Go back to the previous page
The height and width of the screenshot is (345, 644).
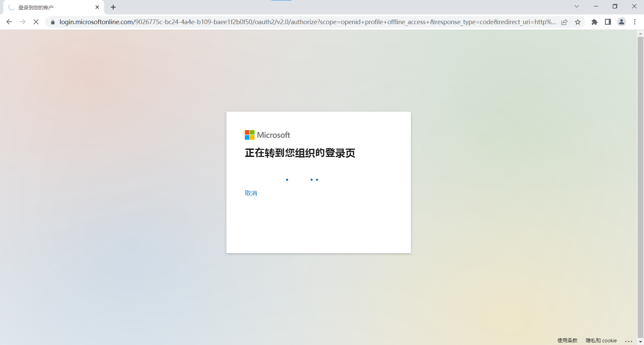coord(9,22)
